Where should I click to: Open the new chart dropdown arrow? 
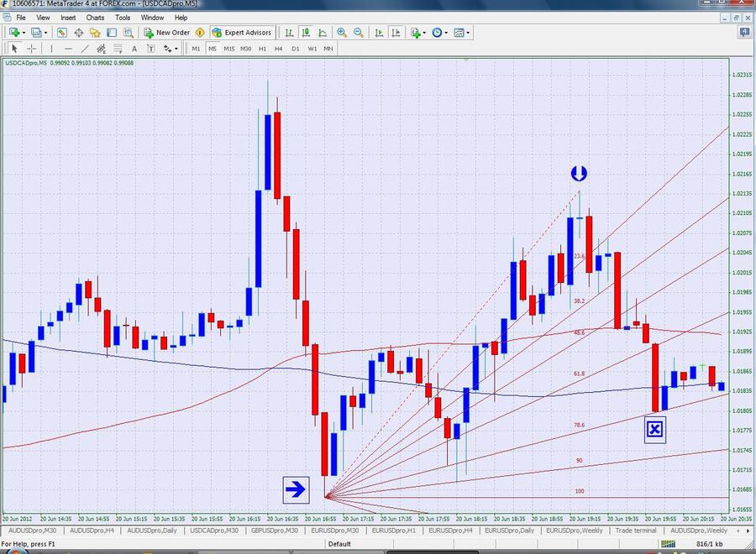(25, 33)
